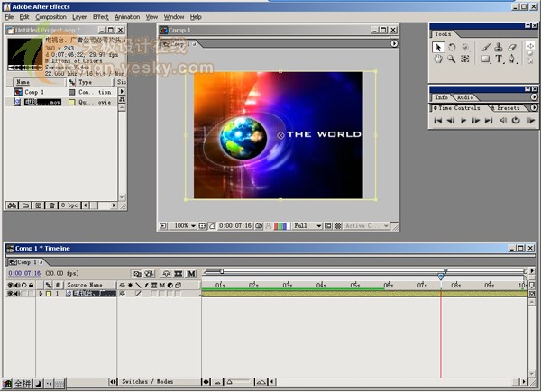Viewport: 541px width, 392px height.
Task: Open the Layer menu
Action: click(x=79, y=17)
